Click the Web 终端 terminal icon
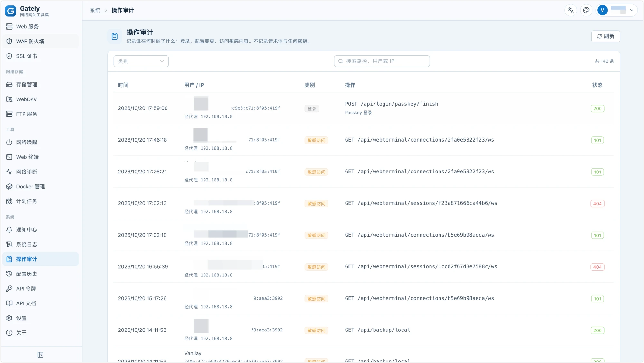 9,157
